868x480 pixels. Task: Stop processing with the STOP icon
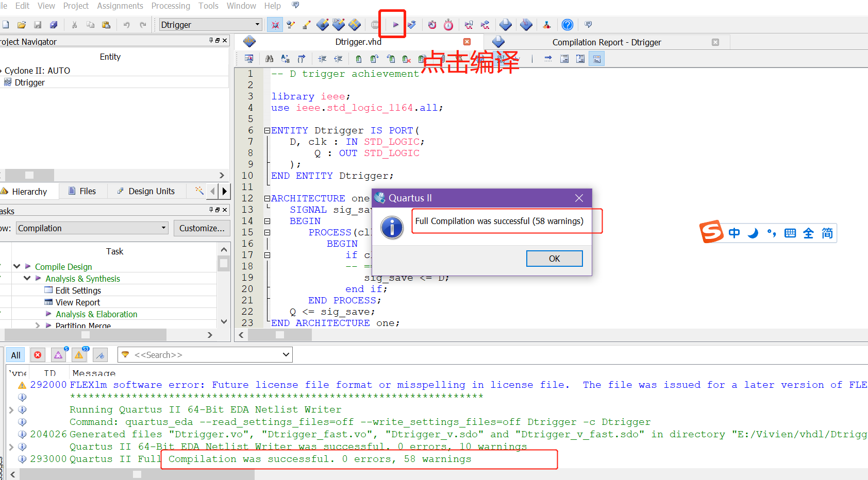(x=375, y=24)
